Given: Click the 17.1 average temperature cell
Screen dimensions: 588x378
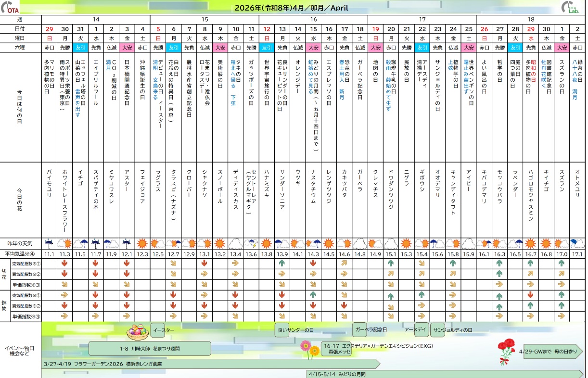Looking at the screenshot, I should click(x=577, y=254).
